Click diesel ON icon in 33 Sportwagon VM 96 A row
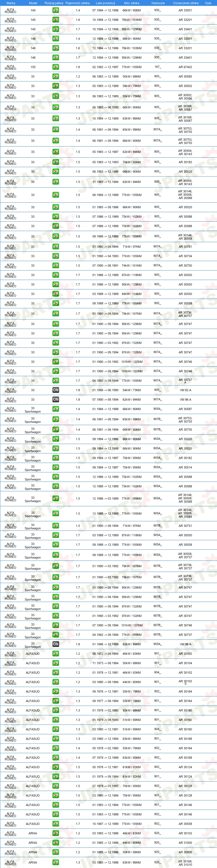Viewport: 217px width, 868px height. click(x=55, y=644)
